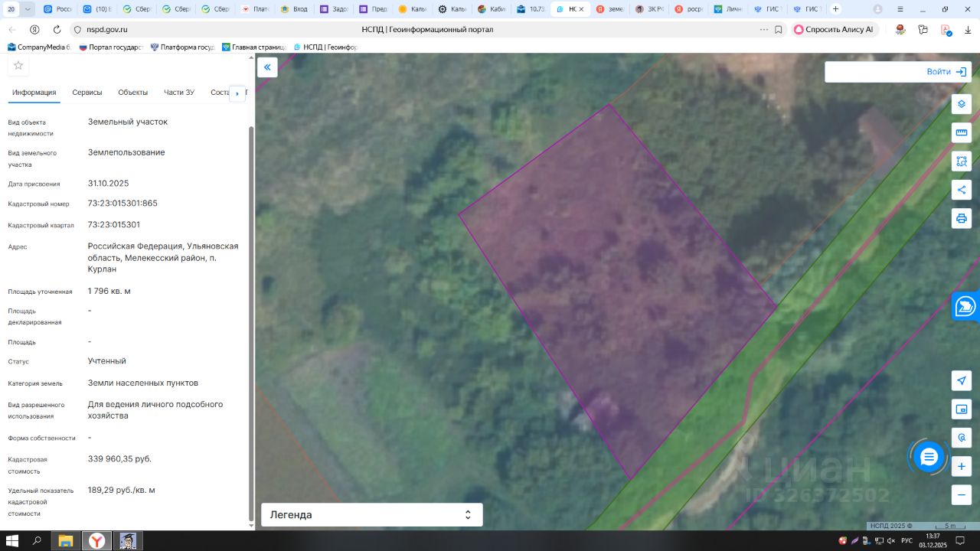This screenshot has height=551, width=980.
Task: Zoom out on the map
Action: (x=962, y=494)
